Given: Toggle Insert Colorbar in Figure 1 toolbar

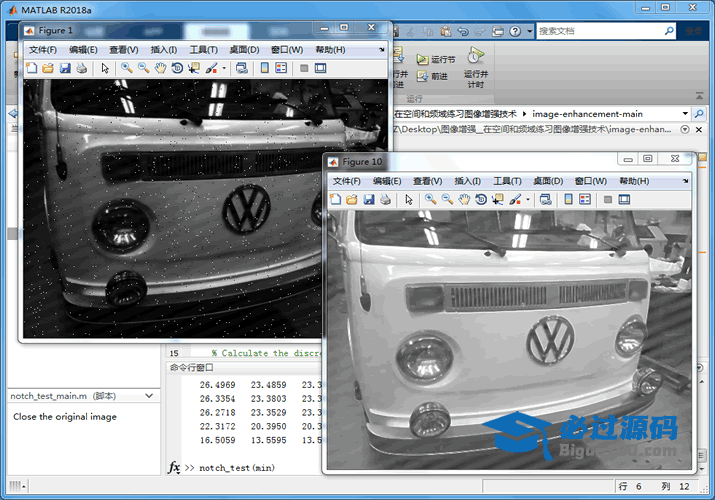Looking at the screenshot, I should (x=264, y=68).
